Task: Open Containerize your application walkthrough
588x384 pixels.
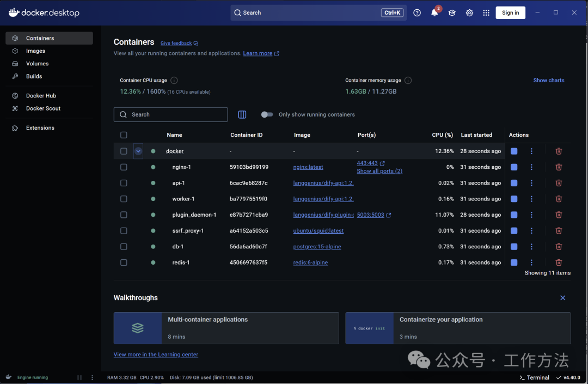Action: point(458,328)
